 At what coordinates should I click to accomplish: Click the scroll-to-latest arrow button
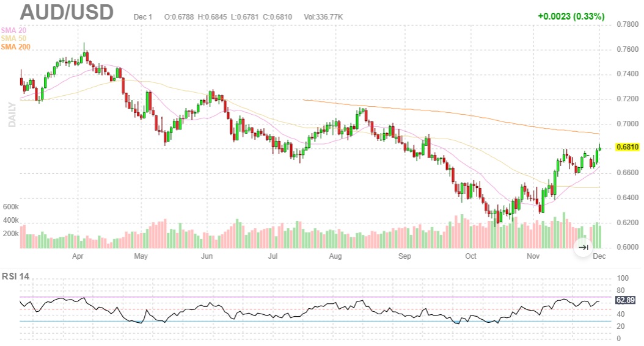584,247
